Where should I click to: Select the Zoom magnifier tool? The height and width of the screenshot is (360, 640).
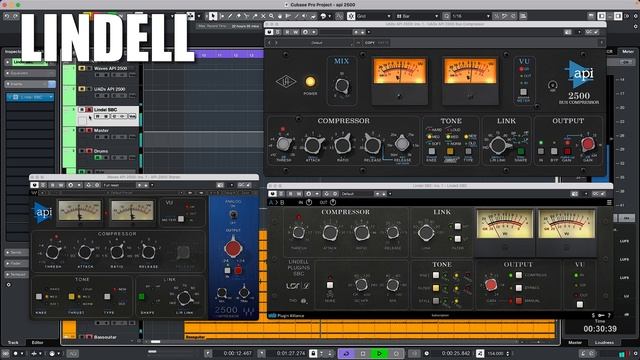pos(271,16)
